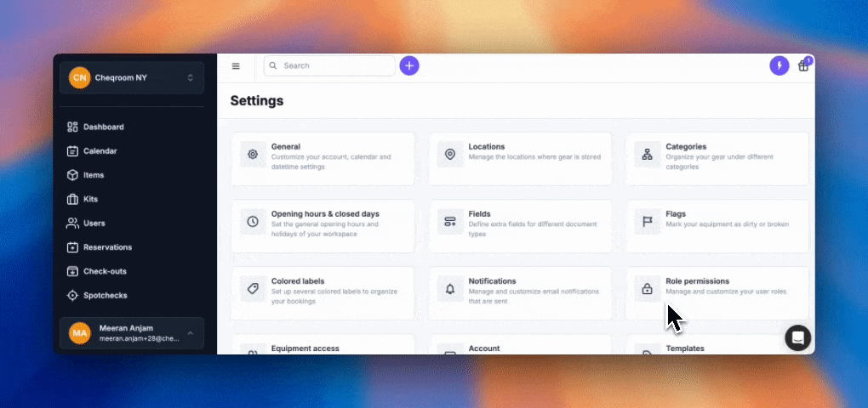The image size is (868, 408).
Task: Focus the Search input field
Action: 329,65
